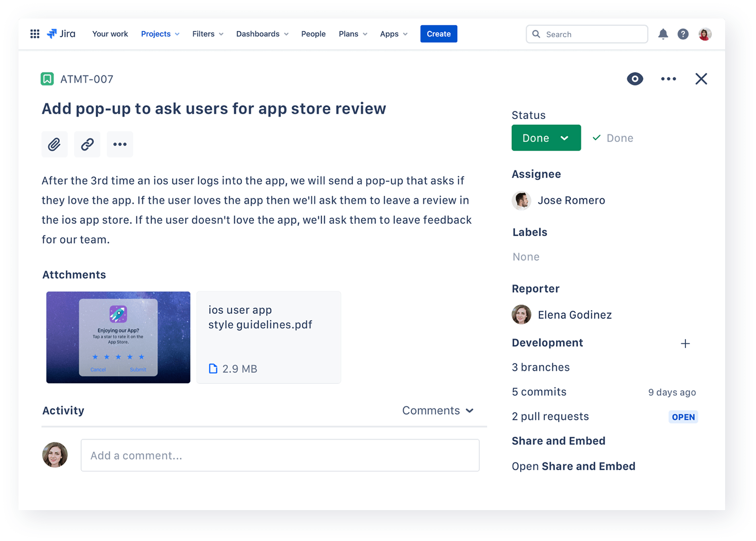The height and width of the screenshot is (541, 756).
Task: Open the 3 branches link
Action: coord(541,367)
